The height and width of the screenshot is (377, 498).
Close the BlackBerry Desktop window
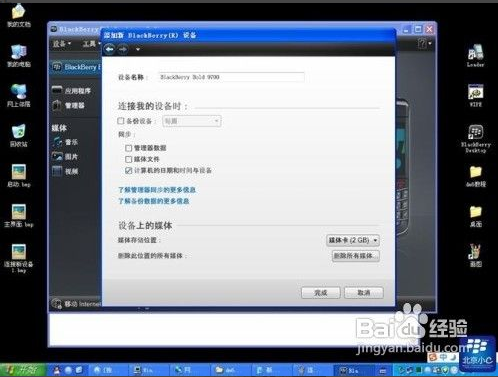(430, 29)
